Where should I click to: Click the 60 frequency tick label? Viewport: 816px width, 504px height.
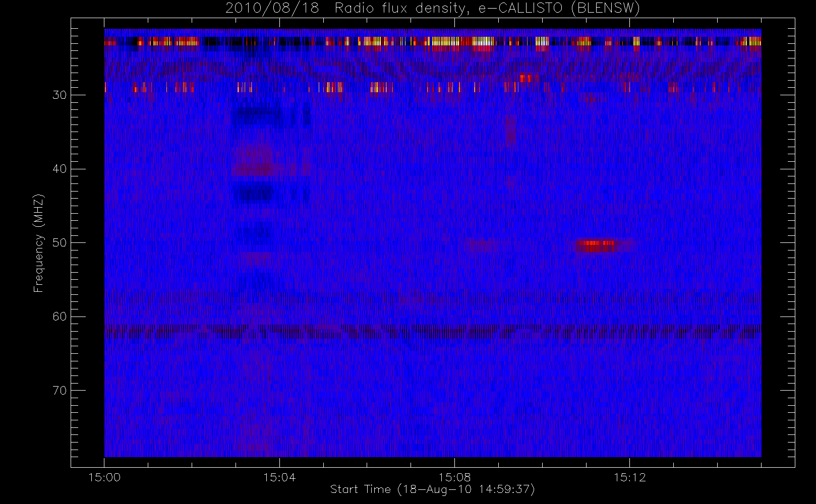tap(60, 317)
